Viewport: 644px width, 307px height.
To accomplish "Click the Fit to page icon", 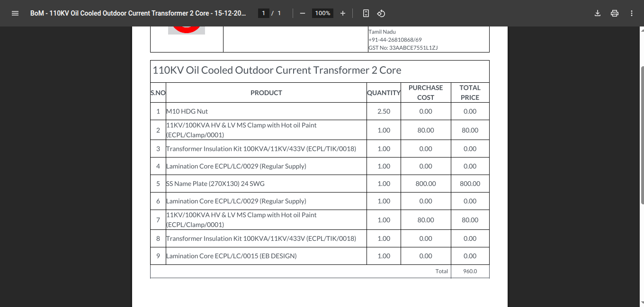I will point(366,13).
